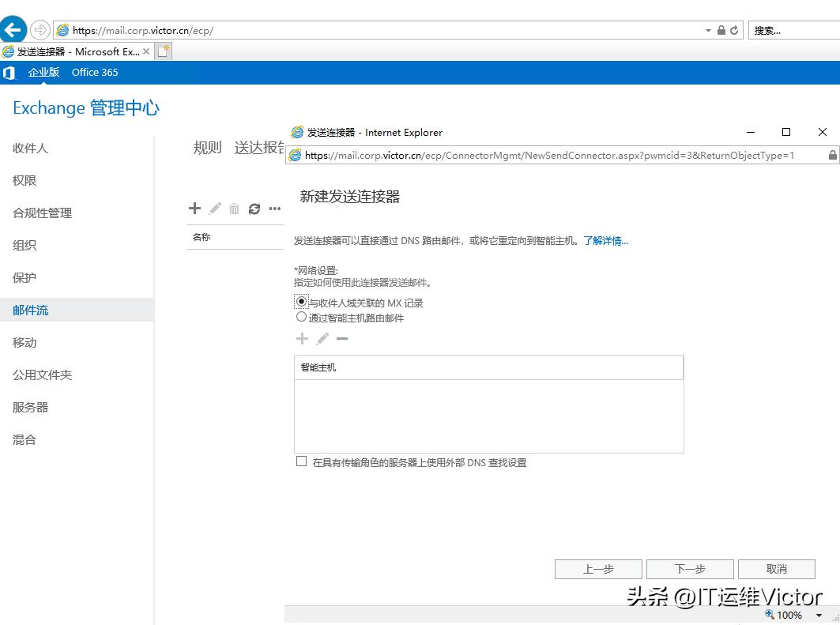Select 与收件人域关联的 MX 记录 radio button
The height and width of the screenshot is (625, 840).
click(x=301, y=302)
